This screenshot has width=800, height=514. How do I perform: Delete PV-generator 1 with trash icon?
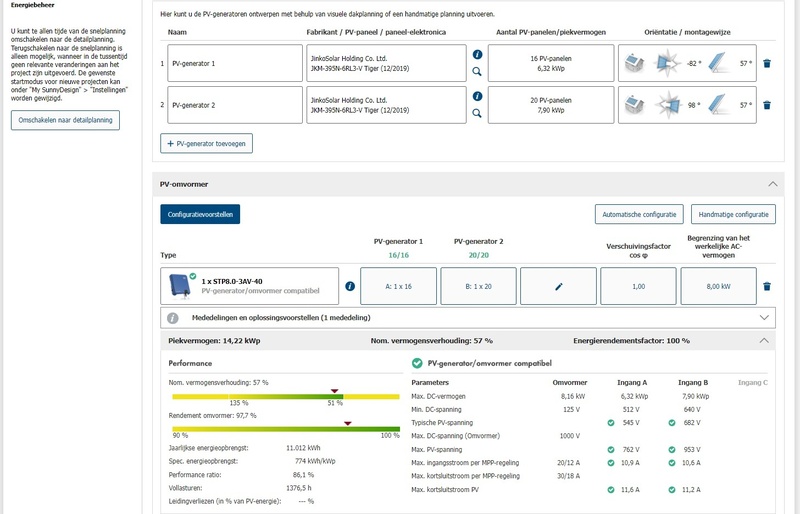767,63
